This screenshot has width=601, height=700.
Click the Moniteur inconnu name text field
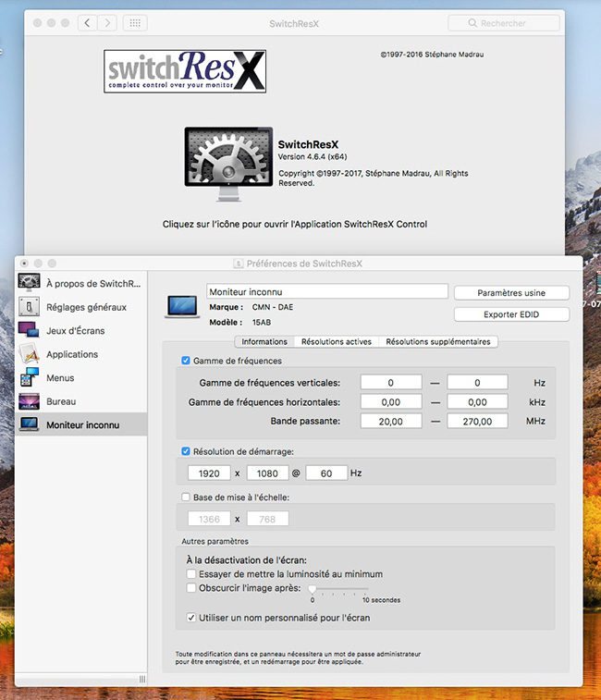pyautogui.click(x=326, y=291)
